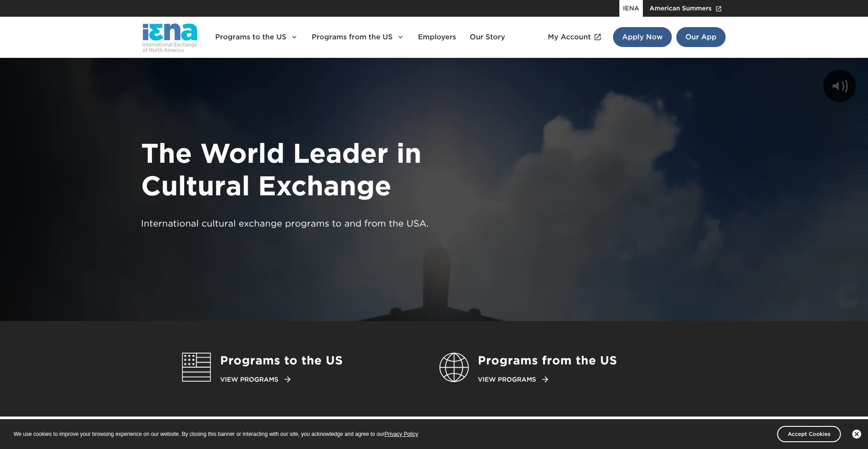This screenshot has height=449, width=868.
Task: Click the arrow beside VIEW PROGRAMS to the US
Action: click(x=288, y=379)
